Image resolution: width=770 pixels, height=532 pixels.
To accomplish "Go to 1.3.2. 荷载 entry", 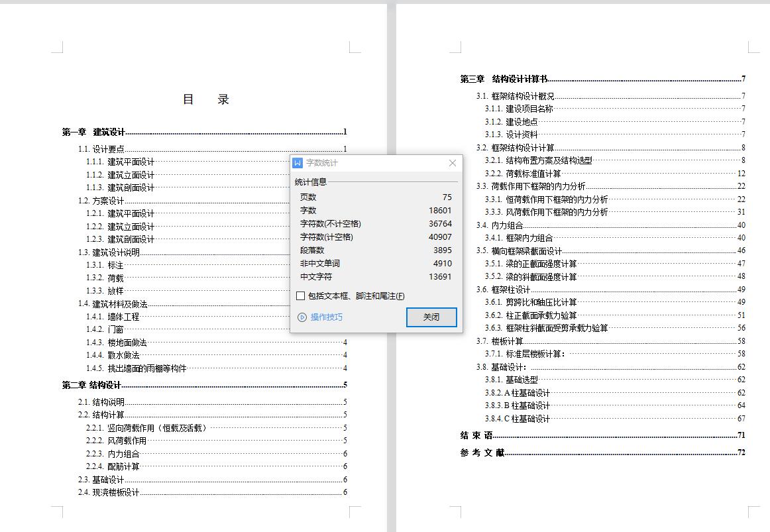I will coord(188,278).
